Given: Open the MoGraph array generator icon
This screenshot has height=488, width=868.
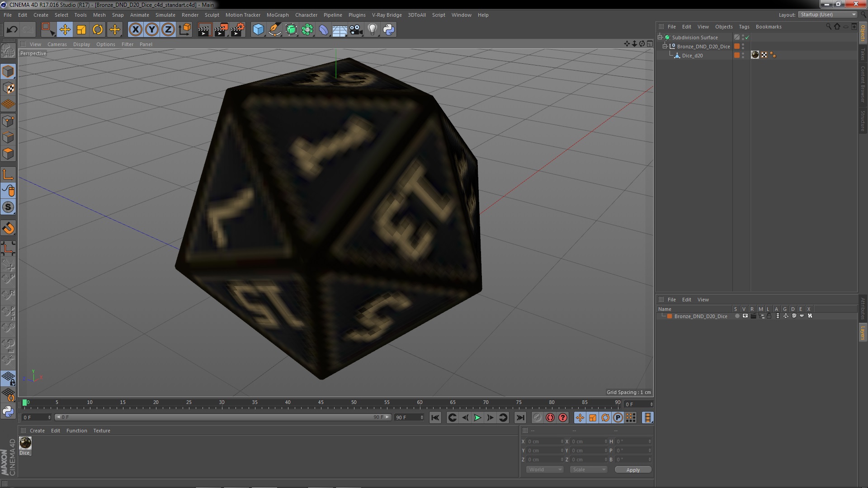Looking at the screenshot, I should coord(307,30).
